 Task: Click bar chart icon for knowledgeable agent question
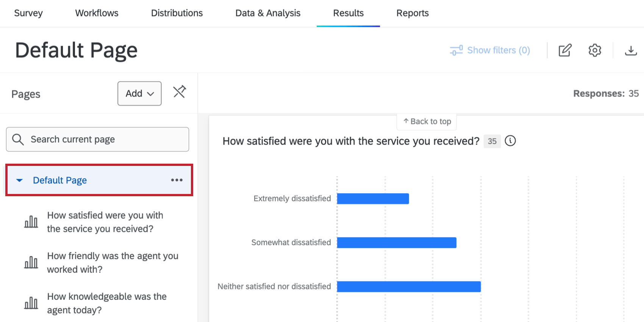(31, 303)
